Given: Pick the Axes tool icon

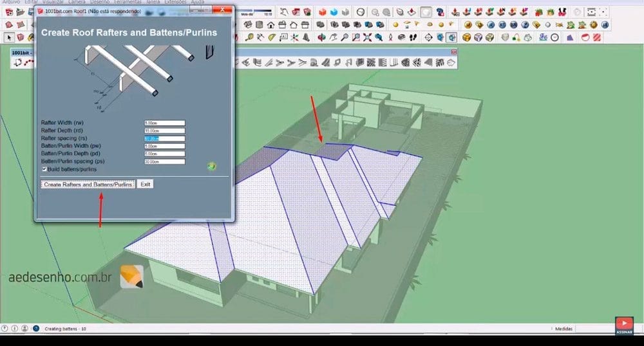Looking at the screenshot, I should click(294, 37).
